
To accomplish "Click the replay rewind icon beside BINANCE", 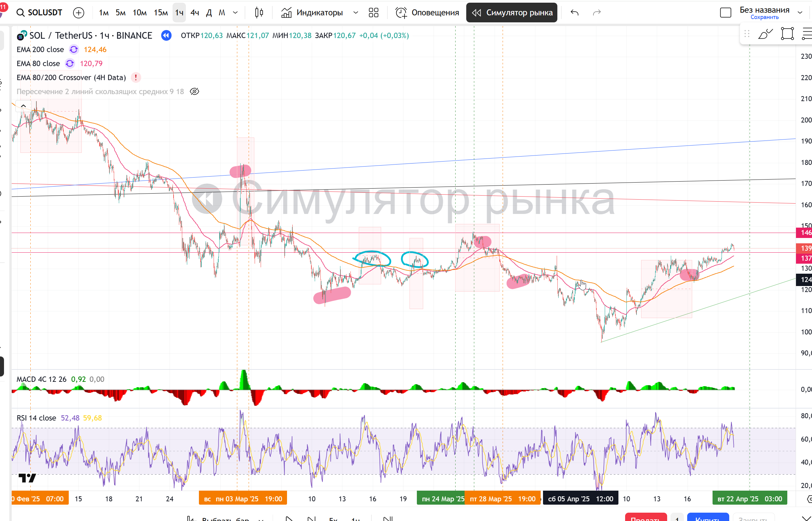I will 166,35.
